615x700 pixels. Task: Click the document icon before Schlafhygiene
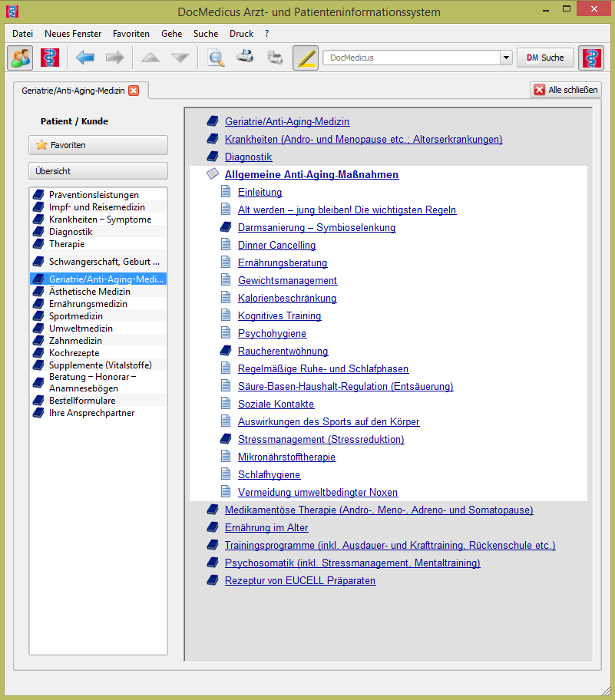(226, 474)
